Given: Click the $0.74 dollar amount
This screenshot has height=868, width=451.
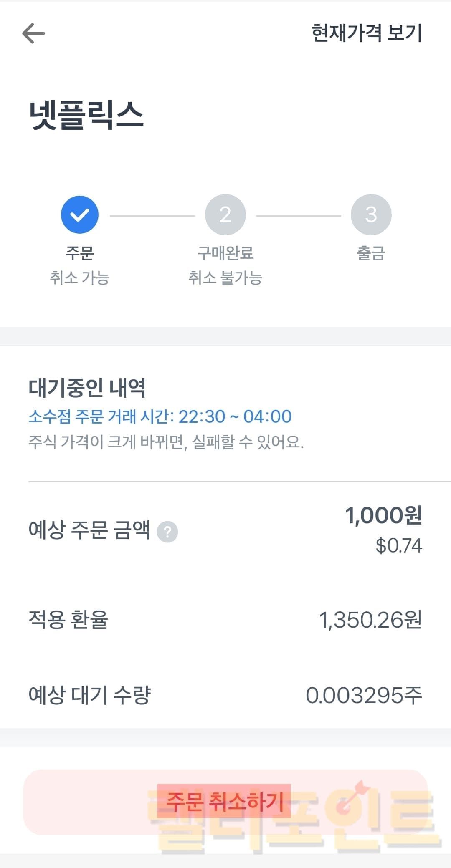Looking at the screenshot, I should pos(399,546).
